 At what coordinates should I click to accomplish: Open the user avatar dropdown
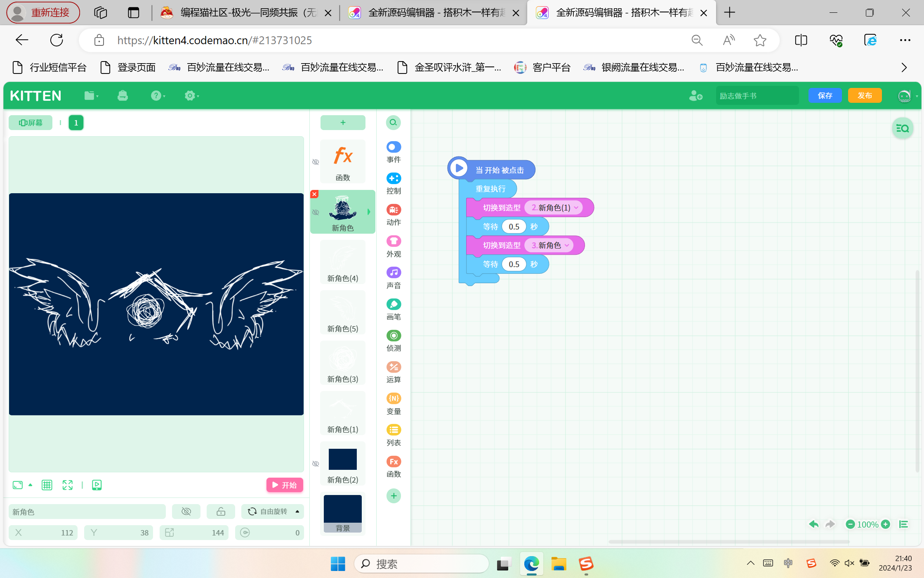(x=907, y=96)
